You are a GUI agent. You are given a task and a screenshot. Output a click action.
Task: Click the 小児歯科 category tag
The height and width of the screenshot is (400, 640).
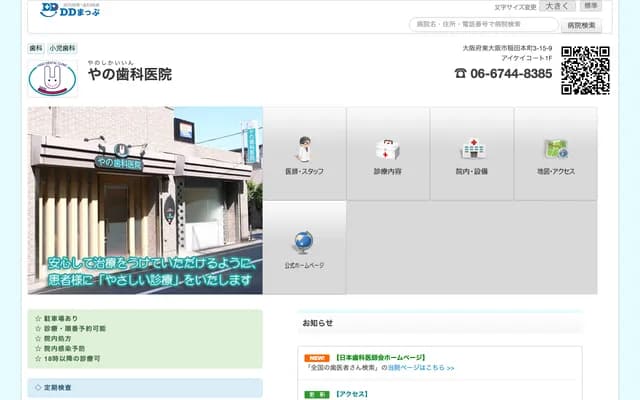click(x=62, y=48)
